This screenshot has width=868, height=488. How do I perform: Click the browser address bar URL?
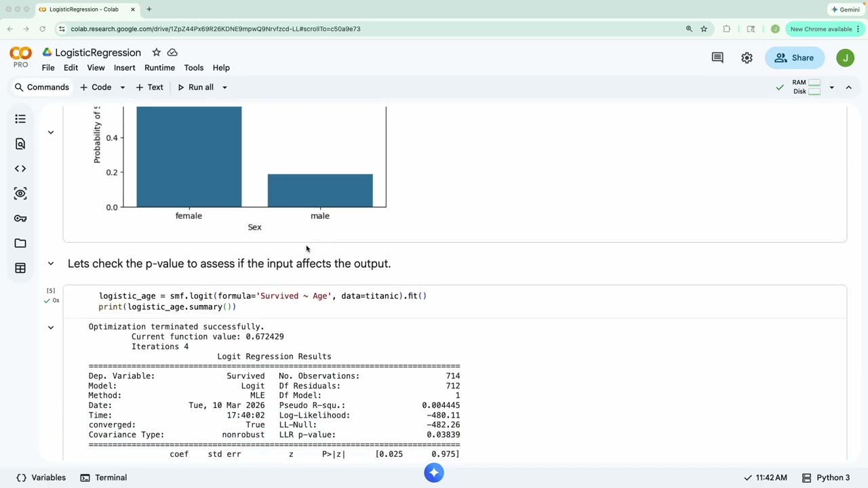(216, 29)
